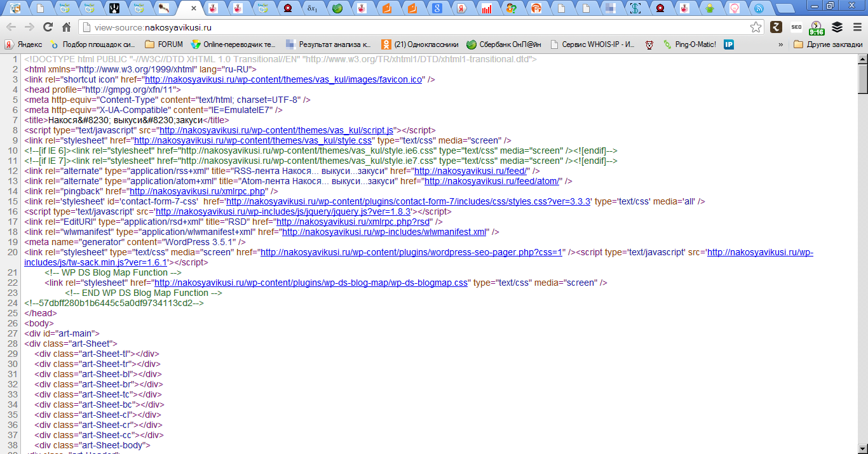Open a new tab with blank tab button
The width and height of the screenshot is (868, 454).
(784, 8)
